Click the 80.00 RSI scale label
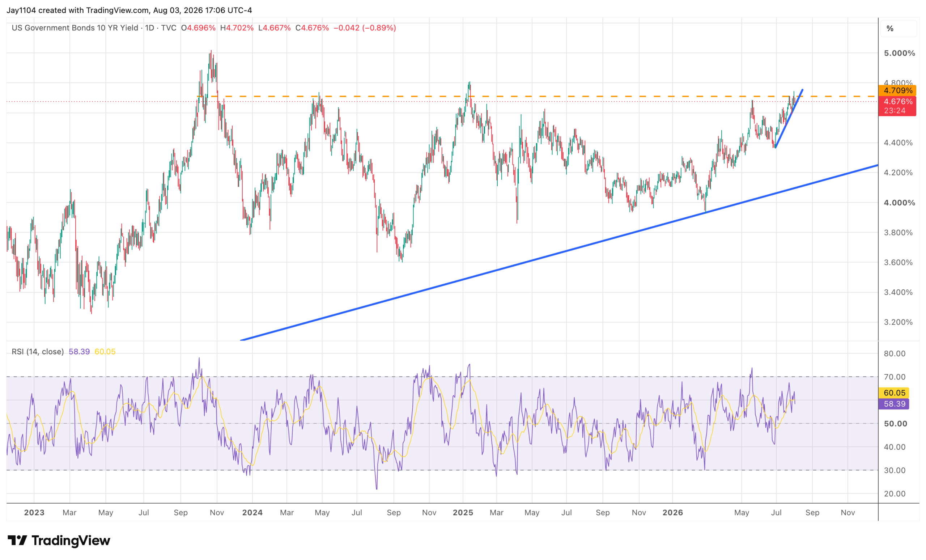The height and width of the screenshot is (560, 926). (895, 353)
